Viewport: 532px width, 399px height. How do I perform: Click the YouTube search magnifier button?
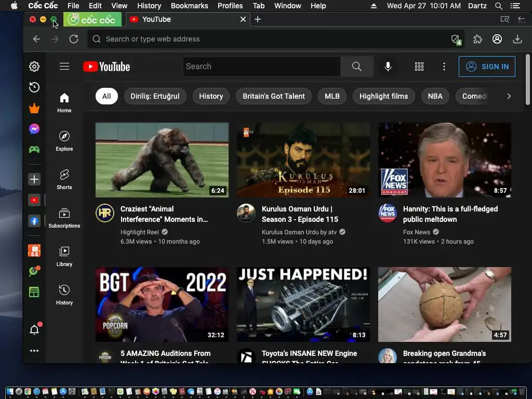[x=356, y=66]
